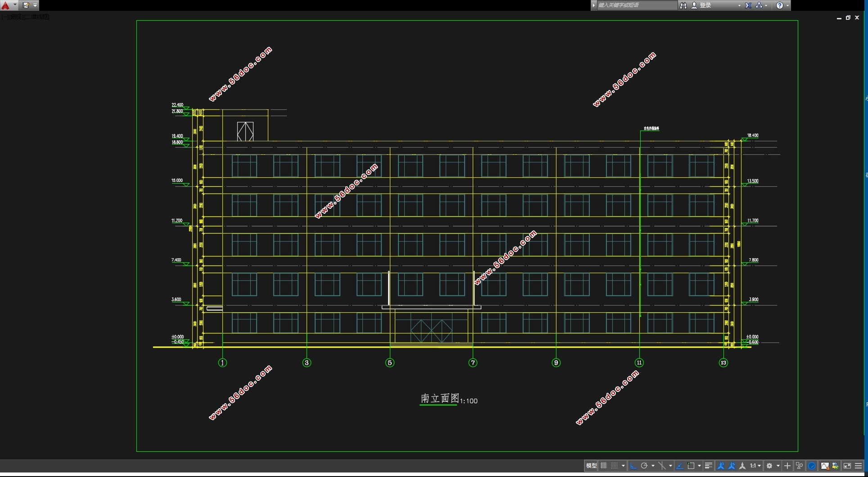
Task: Click the Save As icon in quick access toolbar
Action: tap(26, 5)
